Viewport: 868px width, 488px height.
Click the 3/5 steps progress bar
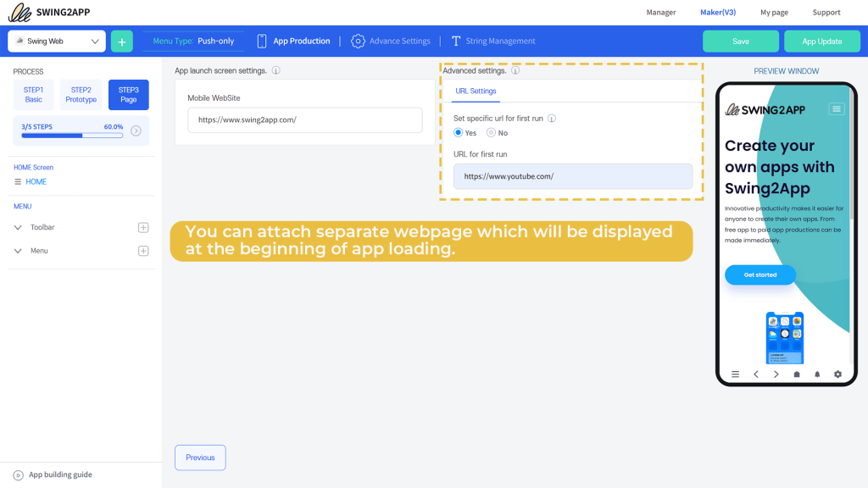point(72,136)
